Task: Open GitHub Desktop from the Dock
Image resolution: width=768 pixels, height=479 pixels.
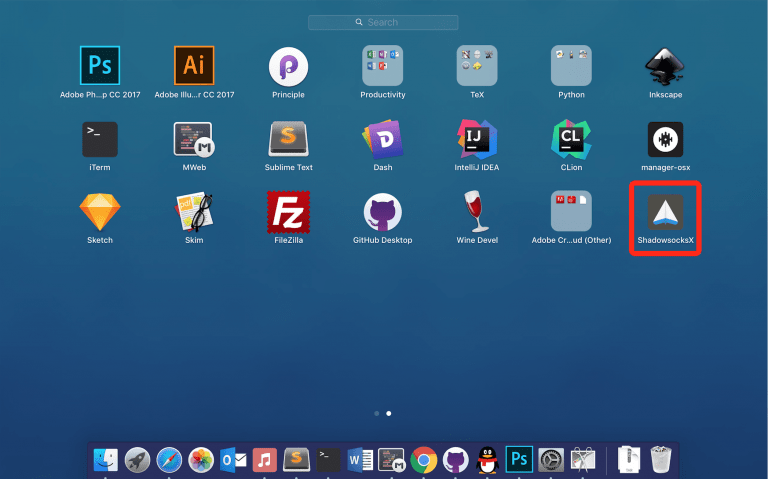Action: point(456,460)
